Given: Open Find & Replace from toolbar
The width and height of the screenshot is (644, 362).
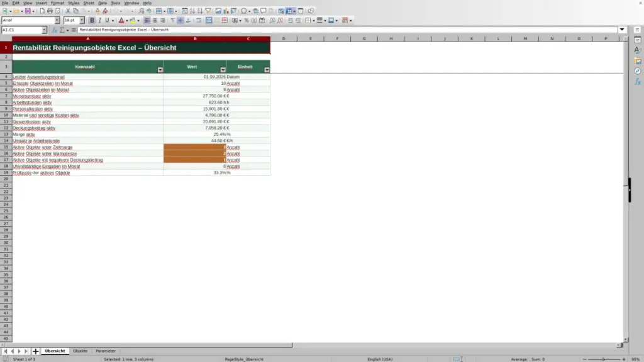Looking at the screenshot, I should (x=142, y=11).
